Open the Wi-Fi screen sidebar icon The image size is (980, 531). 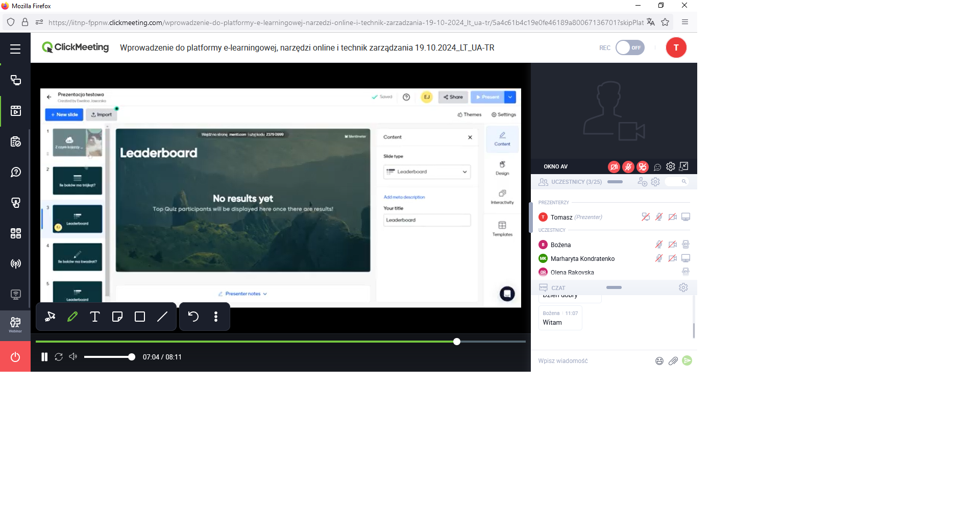pos(16,295)
